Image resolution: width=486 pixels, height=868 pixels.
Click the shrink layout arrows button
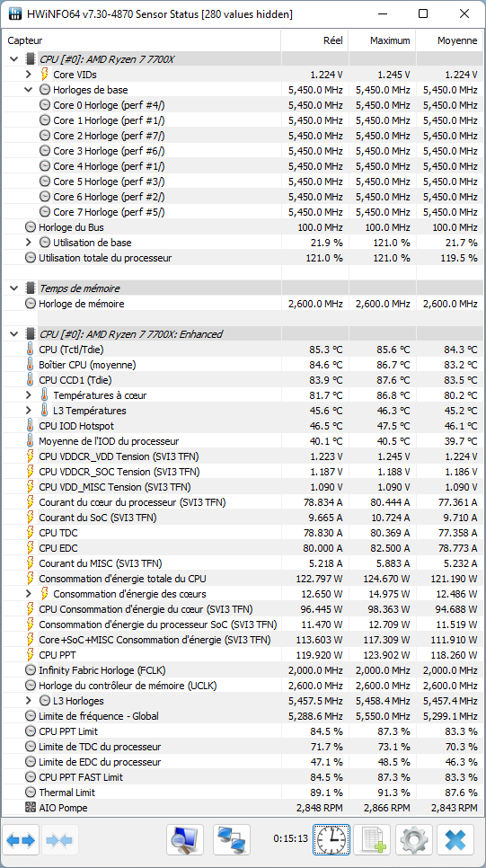tap(60, 840)
